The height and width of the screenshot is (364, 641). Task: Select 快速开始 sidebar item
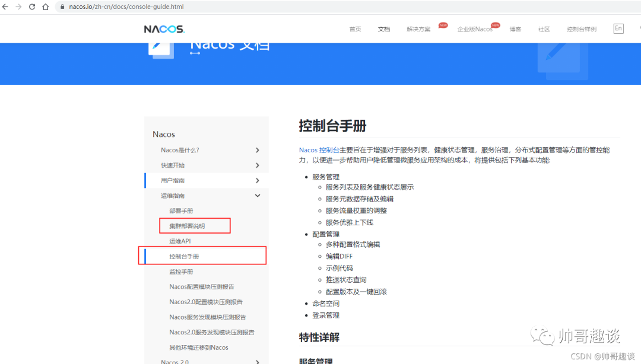click(x=207, y=165)
